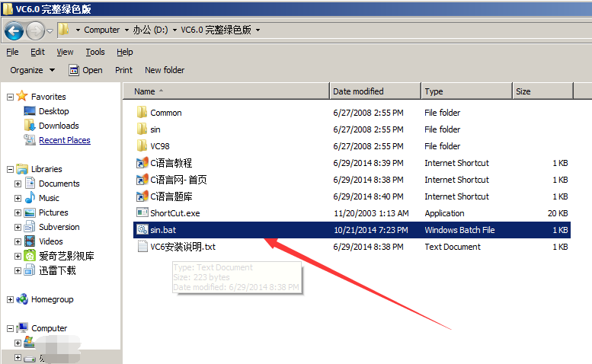The image size is (592, 364).
Task: Select the VC98 folder icon
Action: pos(142,146)
